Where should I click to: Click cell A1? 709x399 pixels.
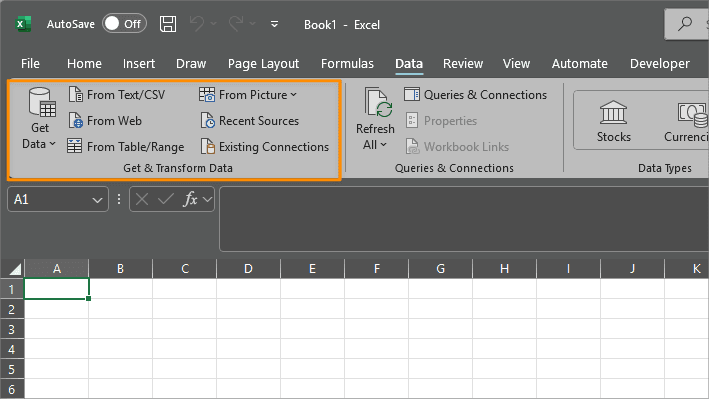57,289
